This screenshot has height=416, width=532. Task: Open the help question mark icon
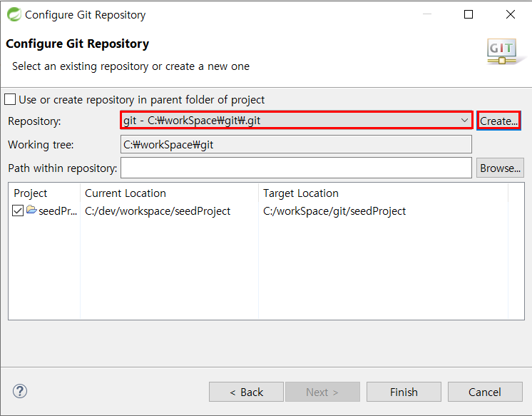coord(20,391)
